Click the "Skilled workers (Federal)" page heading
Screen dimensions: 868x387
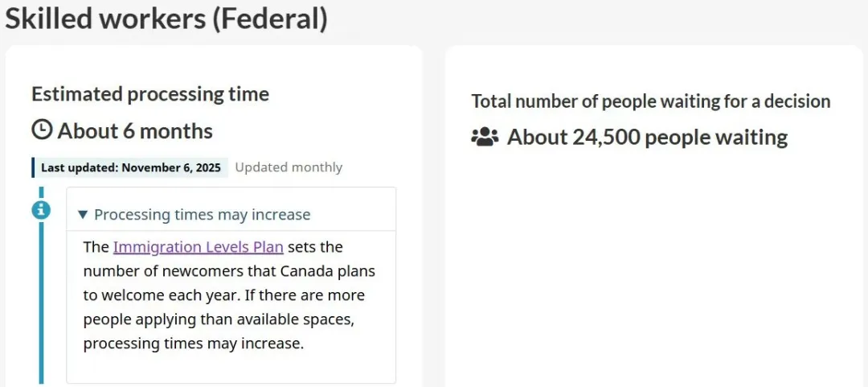coord(166,18)
